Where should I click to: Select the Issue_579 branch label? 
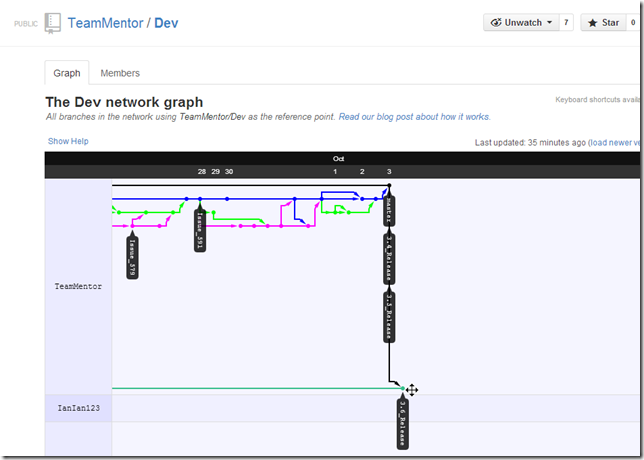132,257
